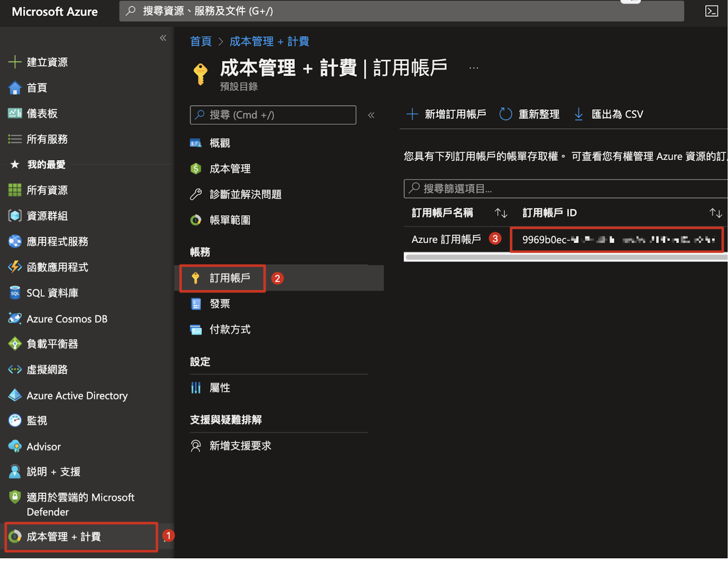
Task: Collapse the resource menu panel
Action: click(371, 115)
